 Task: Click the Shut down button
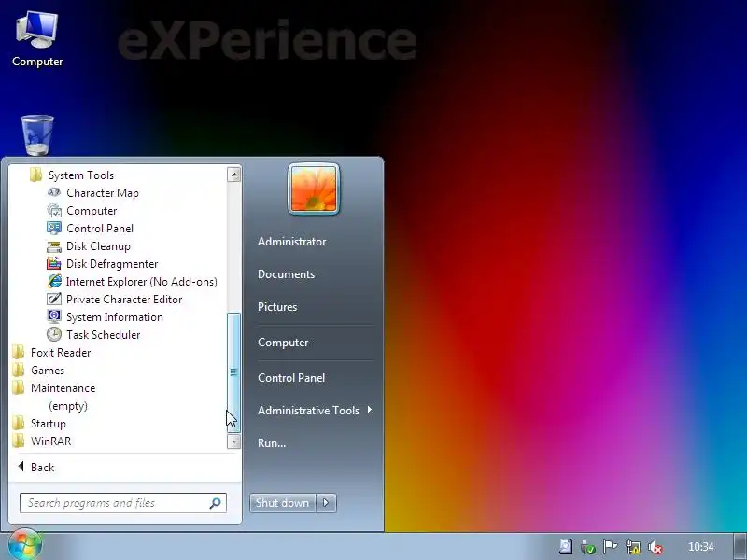(x=282, y=503)
